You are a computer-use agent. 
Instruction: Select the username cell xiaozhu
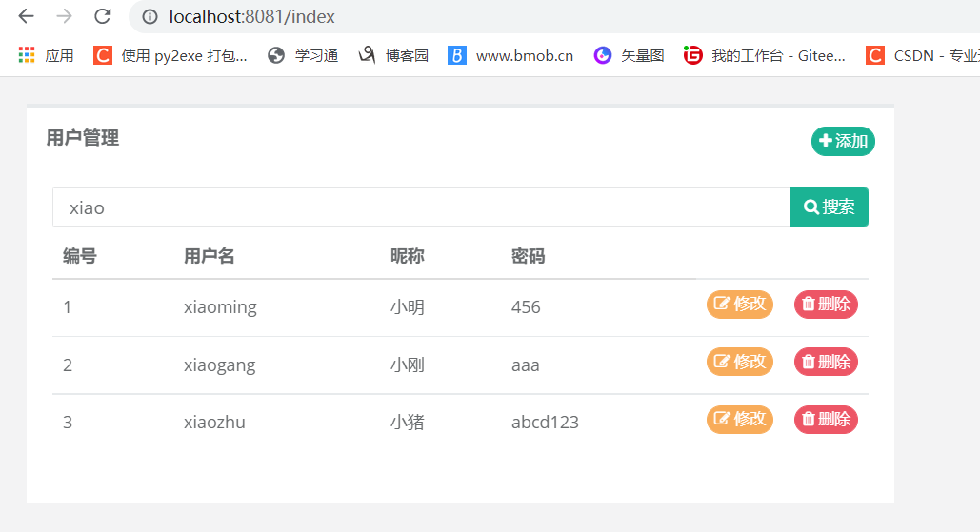coord(214,423)
